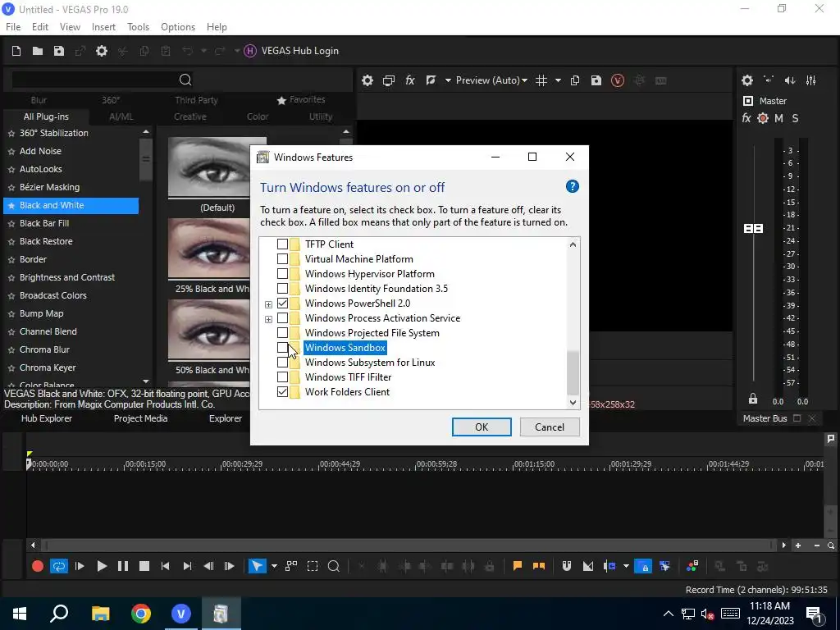Open Preview properties gear icon

pyautogui.click(x=367, y=80)
